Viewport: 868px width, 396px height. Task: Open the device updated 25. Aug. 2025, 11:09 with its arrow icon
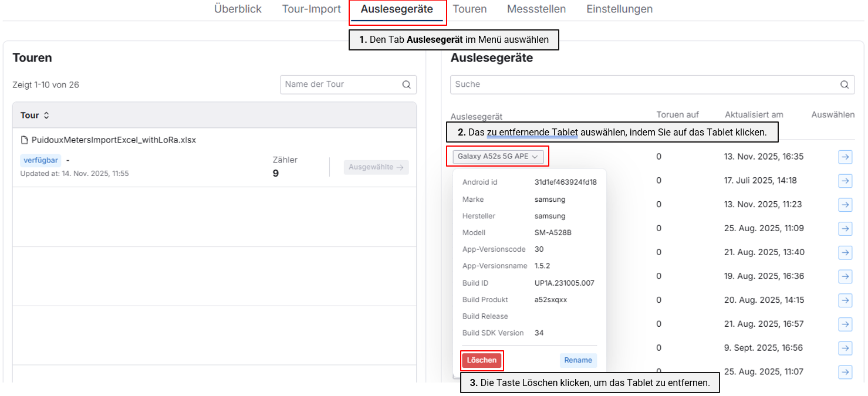pos(845,228)
